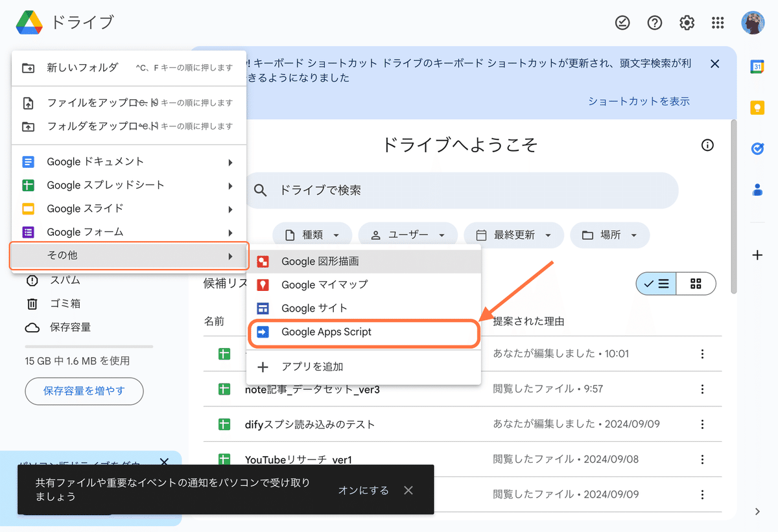778x532 pixels.
Task: Open the 最終更新 filter dropdown
Action: click(x=513, y=235)
